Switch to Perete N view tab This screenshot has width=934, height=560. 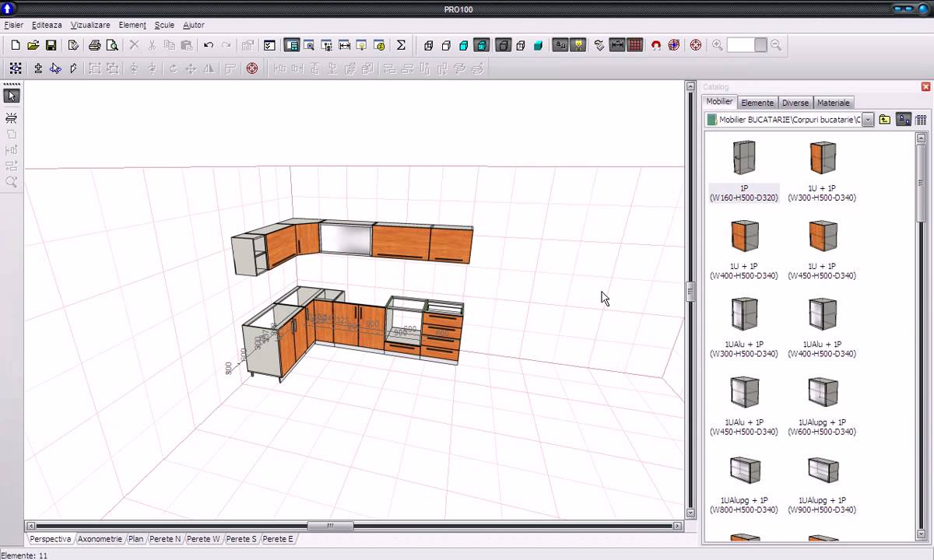[x=165, y=539]
